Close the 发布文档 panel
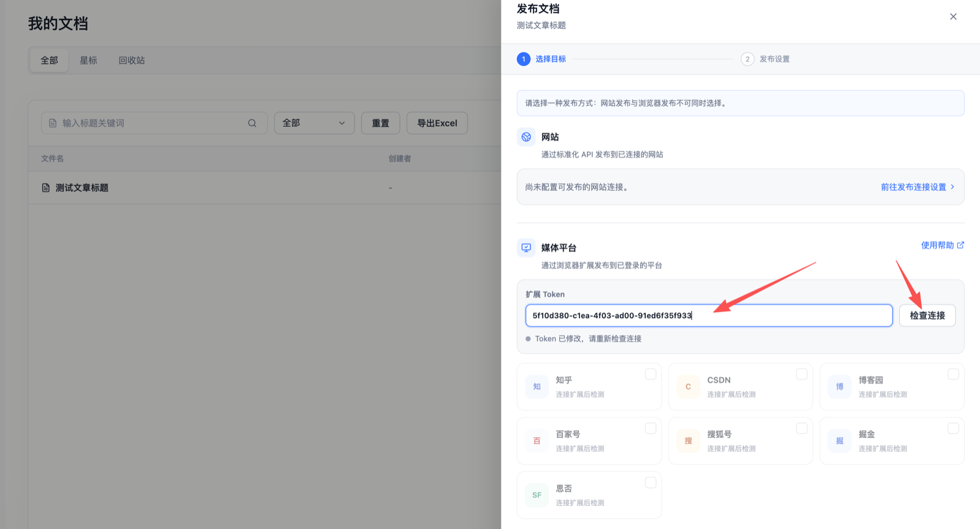This screenshot has width=980, height=529. click(953, 17)
